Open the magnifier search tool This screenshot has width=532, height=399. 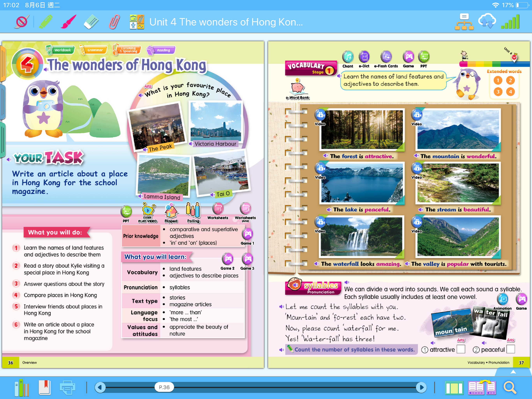509,388
